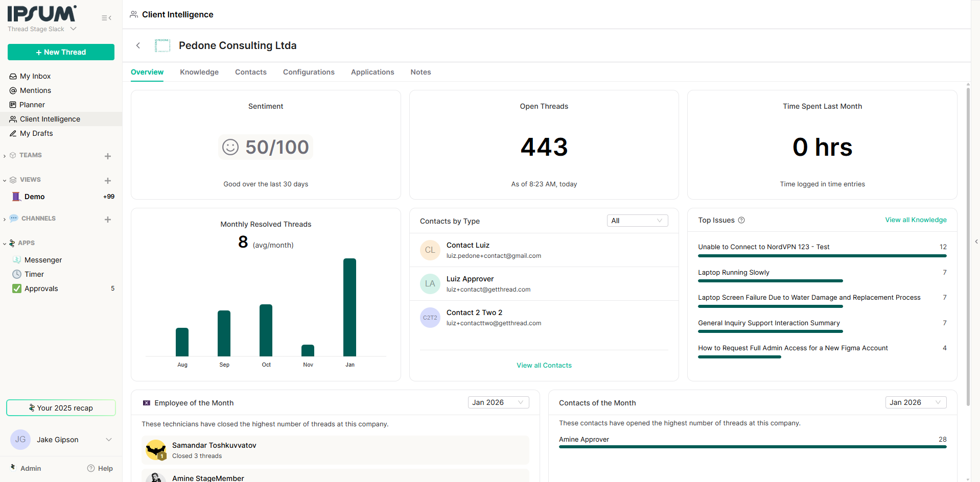Click the sentiment score smiley badge
The width and height of the screenshot is (980, 482).
coord(266,147)
